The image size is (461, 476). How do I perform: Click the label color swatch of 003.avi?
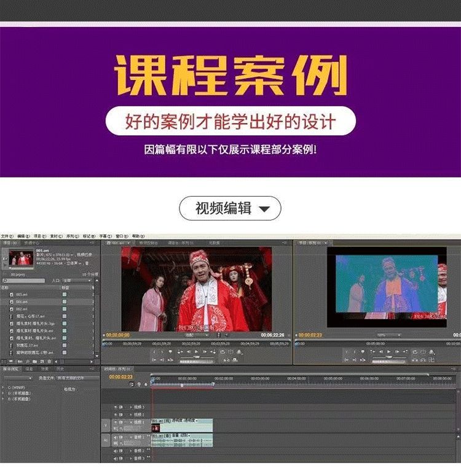[65, 294]
